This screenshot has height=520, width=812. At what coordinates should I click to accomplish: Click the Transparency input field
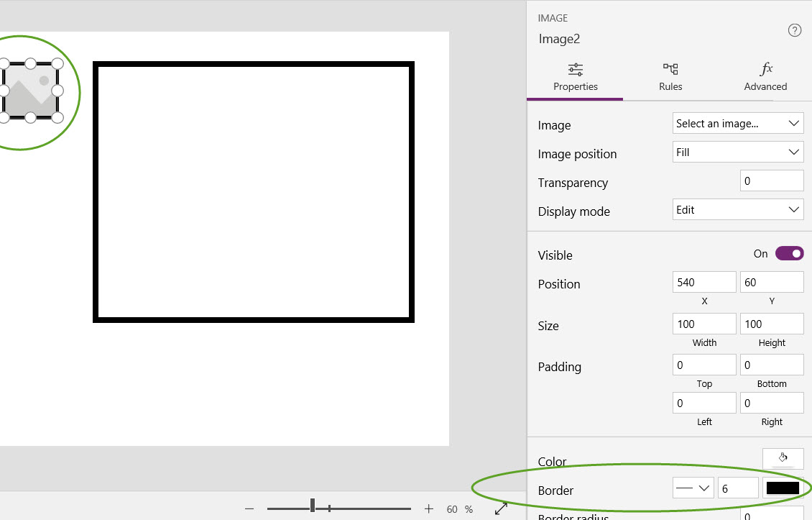tap(771, 181)
